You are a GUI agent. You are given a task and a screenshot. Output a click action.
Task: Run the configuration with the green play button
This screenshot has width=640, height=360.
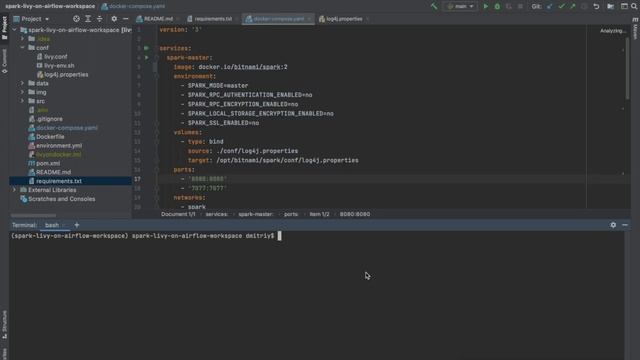486,6
